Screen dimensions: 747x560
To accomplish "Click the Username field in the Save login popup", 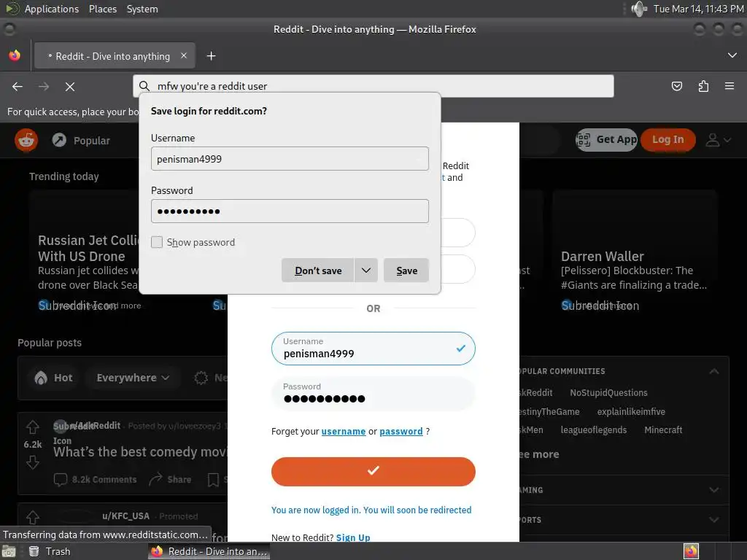I will click(290, 158).
